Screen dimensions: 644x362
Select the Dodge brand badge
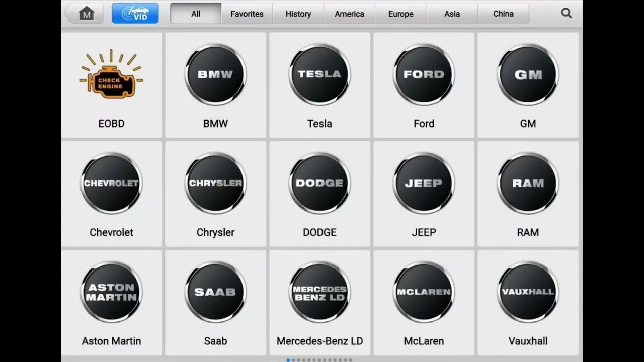point(319,184)
